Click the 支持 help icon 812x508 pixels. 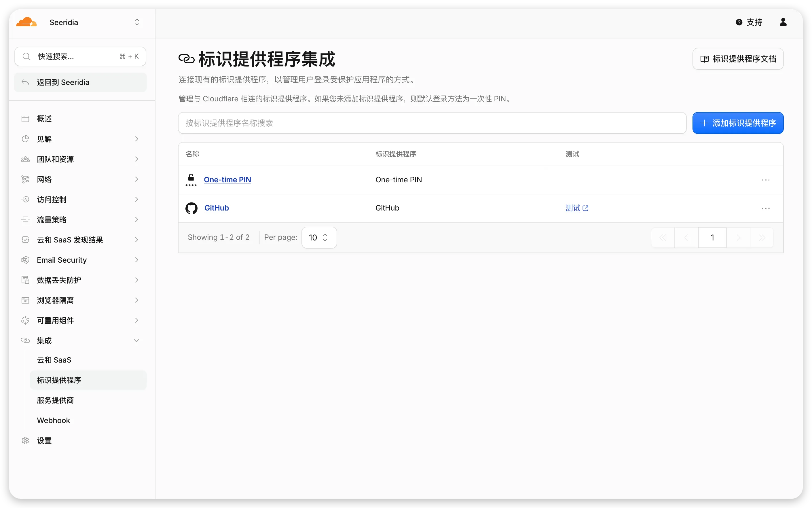[x=739, y=22]
